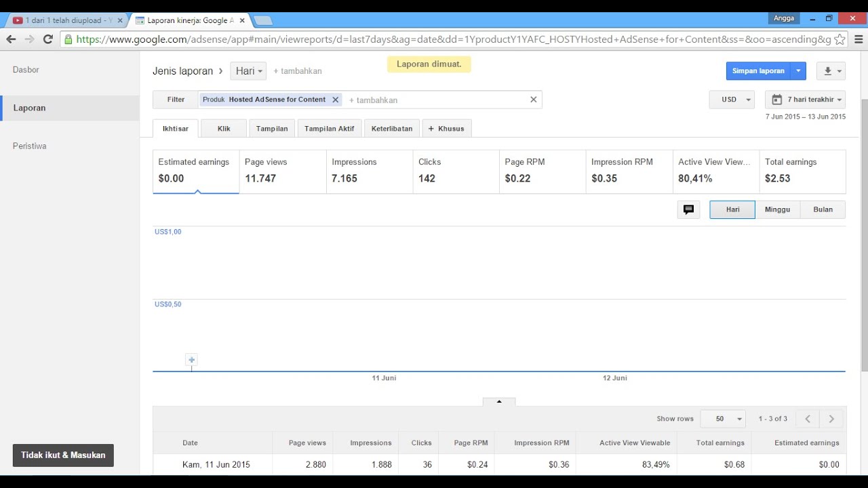Close the YouTube upload tab
The image size is (868, 488).
(x=120, y=20)
